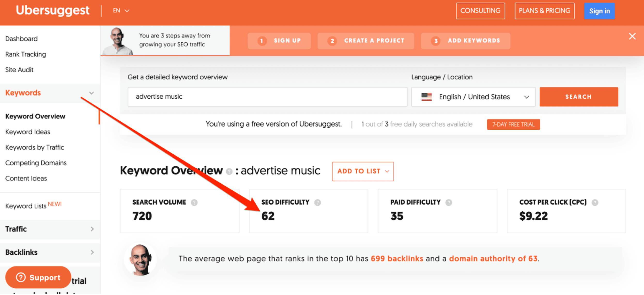The image size is (644, 295).
Task: Click the domain authority of 63 link
Action: pos(493,259)
